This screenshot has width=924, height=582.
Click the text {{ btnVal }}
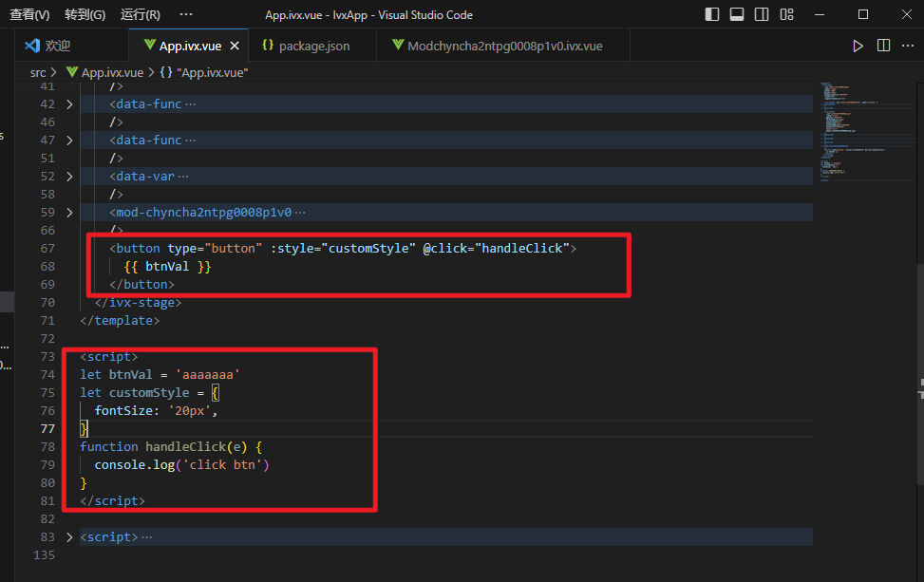(x=167, y=266)
